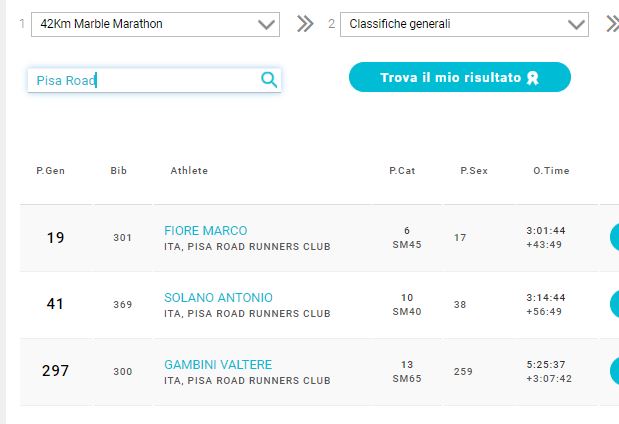Screen dimensions: 619x424
Task: Click teal circle button in Solano Antonio row
Action: pos(614,304)
